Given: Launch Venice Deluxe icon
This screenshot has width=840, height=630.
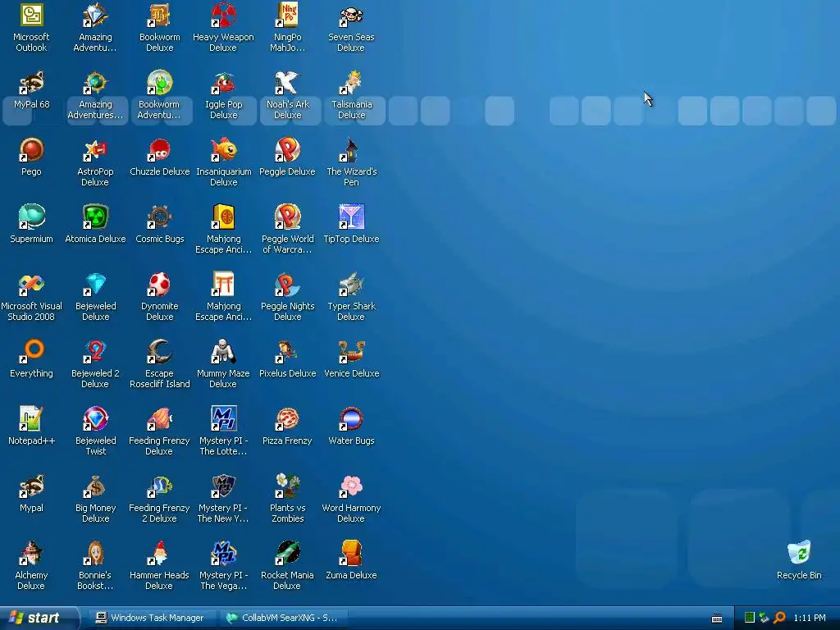Looking at the screenshot, I should 351,352.
